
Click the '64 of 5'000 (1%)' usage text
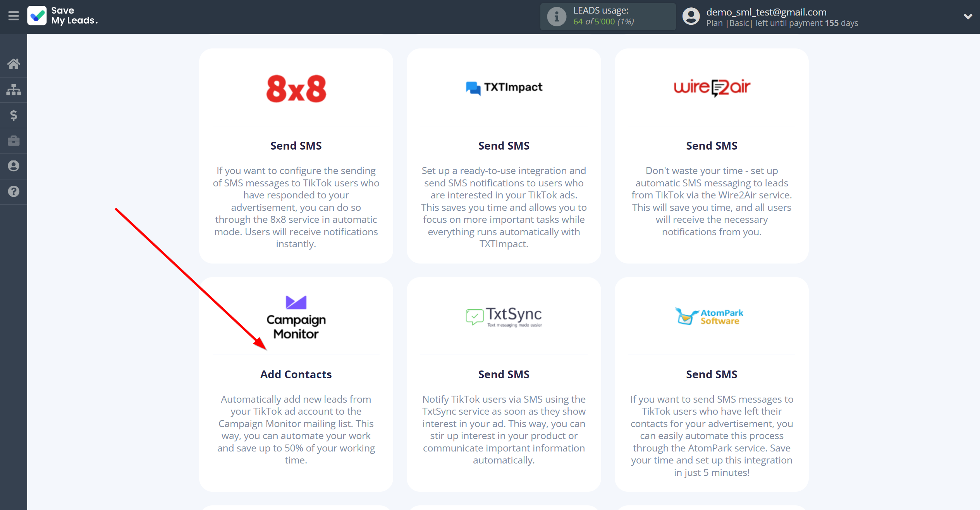603,22
